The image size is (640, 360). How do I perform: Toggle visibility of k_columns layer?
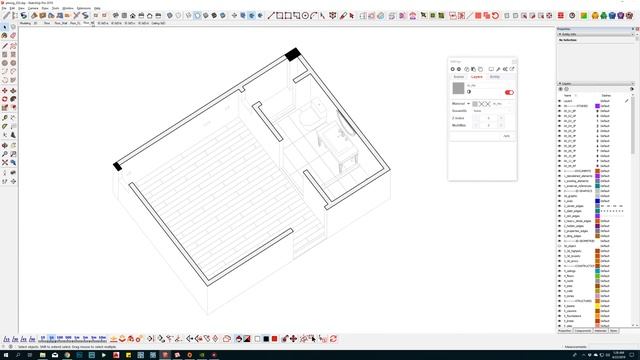(x=560, y=311)
